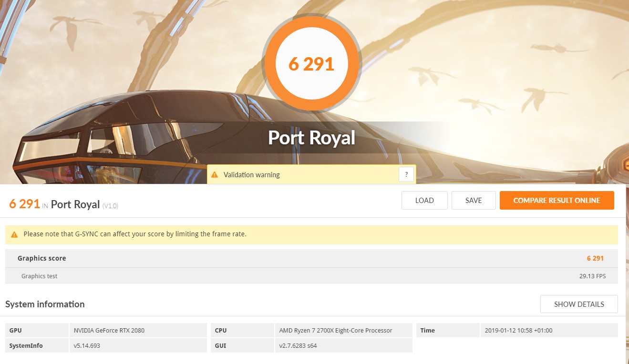The width and height of the screenshot is (629, 364).
Task: Click the question mark help icon
Action: (x=406, y=174)
